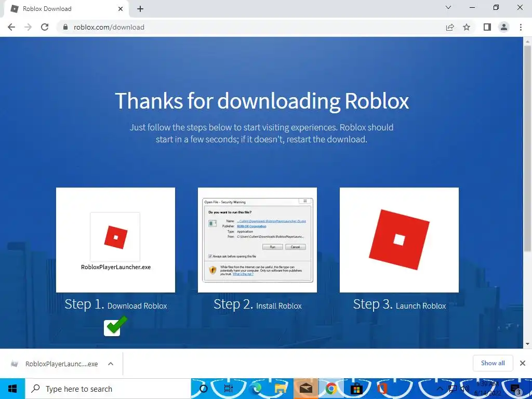Click the Step 2 security warning image
532x399 pixels.
click(x=257, y=240)
